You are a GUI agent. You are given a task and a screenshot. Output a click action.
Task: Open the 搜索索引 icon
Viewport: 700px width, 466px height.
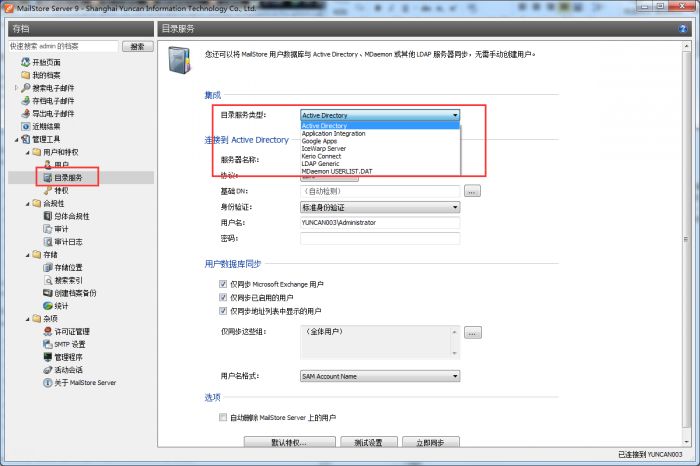pyautogui.click(x=48, y=280)
